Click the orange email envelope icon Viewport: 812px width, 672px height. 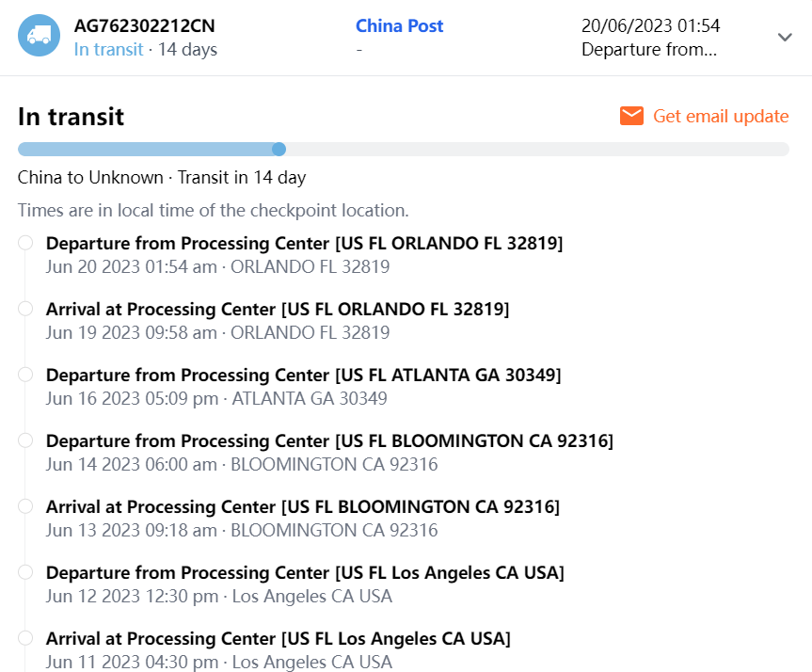[x=631, y=116]
